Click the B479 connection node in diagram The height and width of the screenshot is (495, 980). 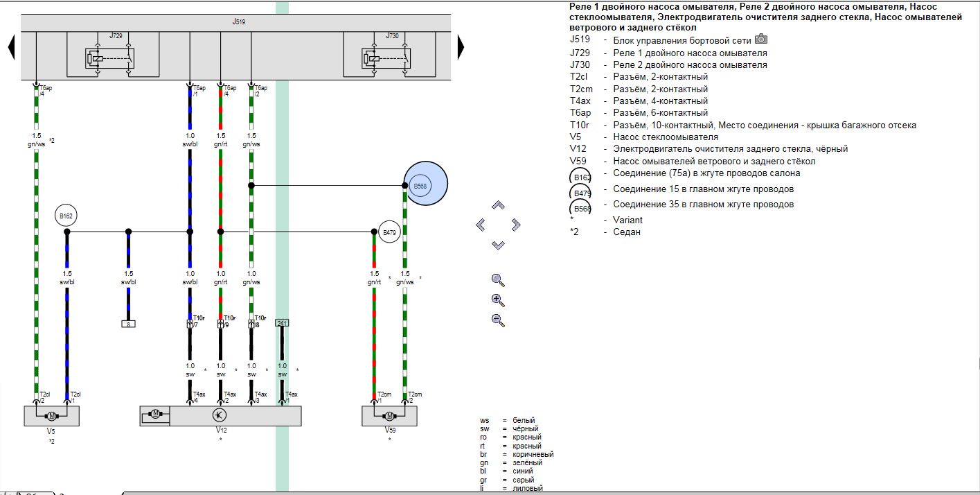point(389,233)
